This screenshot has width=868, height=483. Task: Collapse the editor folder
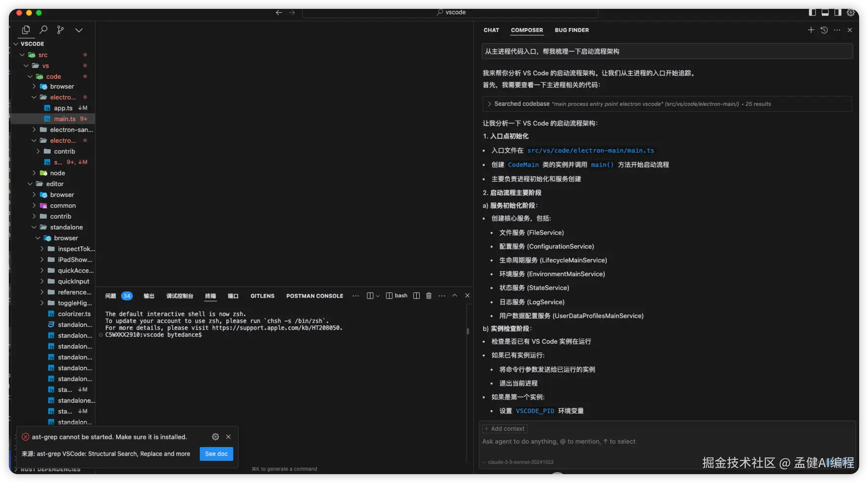coord(30,184)
